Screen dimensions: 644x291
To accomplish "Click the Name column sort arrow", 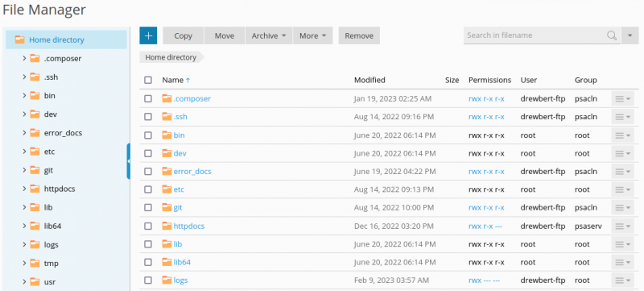I will pyautogui.click(x=188, y=81).
